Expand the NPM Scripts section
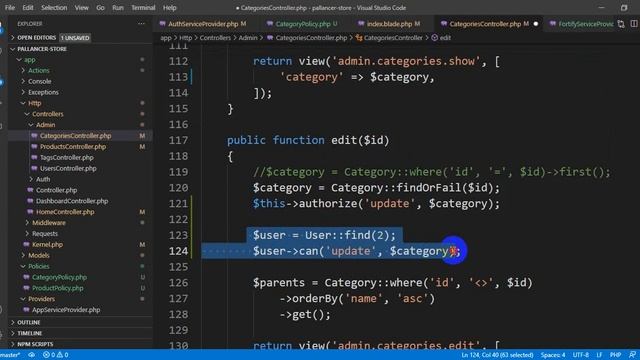 point(35,344)
